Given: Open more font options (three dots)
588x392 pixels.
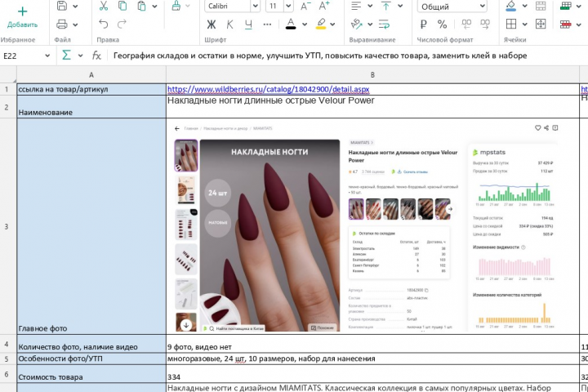Looking at the screenshot, I should [x=267, y=24].
